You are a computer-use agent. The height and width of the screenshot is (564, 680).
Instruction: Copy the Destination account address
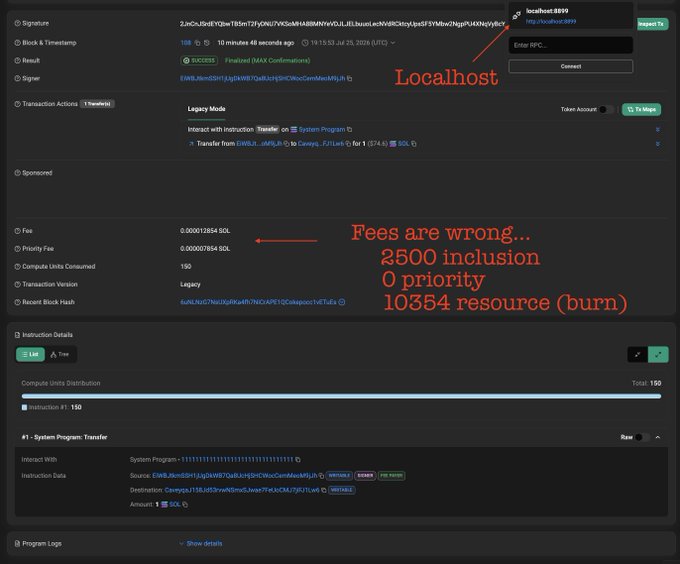[324, 490]
